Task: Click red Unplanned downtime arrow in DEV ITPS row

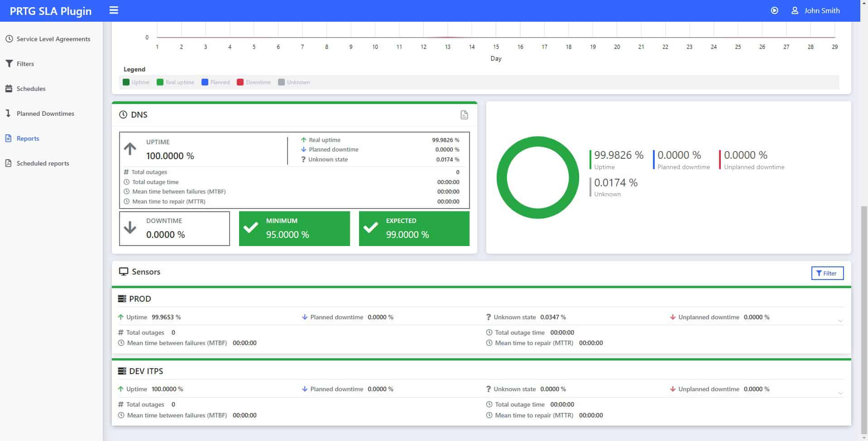Action: pyautogui.click(x=673, y=389)
